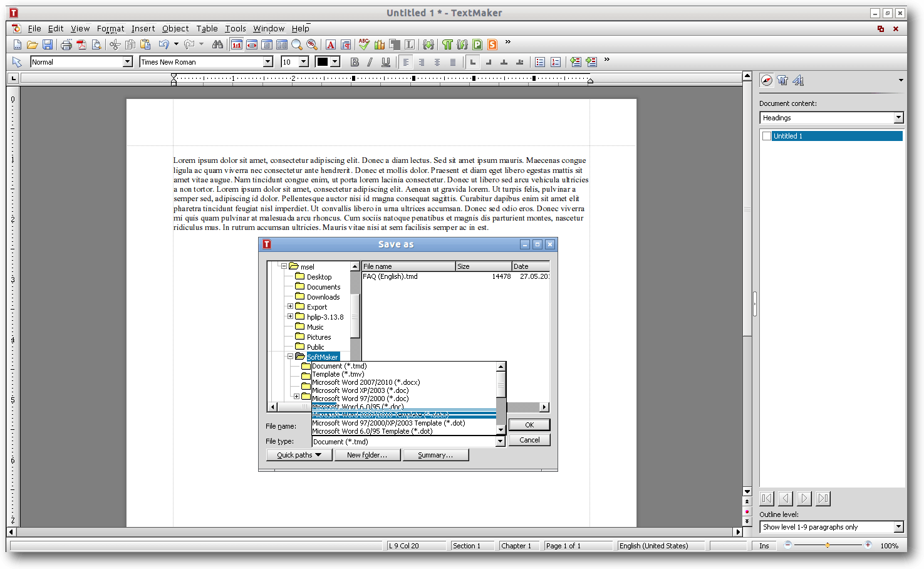Click the Print icon in the toolbar
Screen dimensions: 924x569
[x=66, y=44]
